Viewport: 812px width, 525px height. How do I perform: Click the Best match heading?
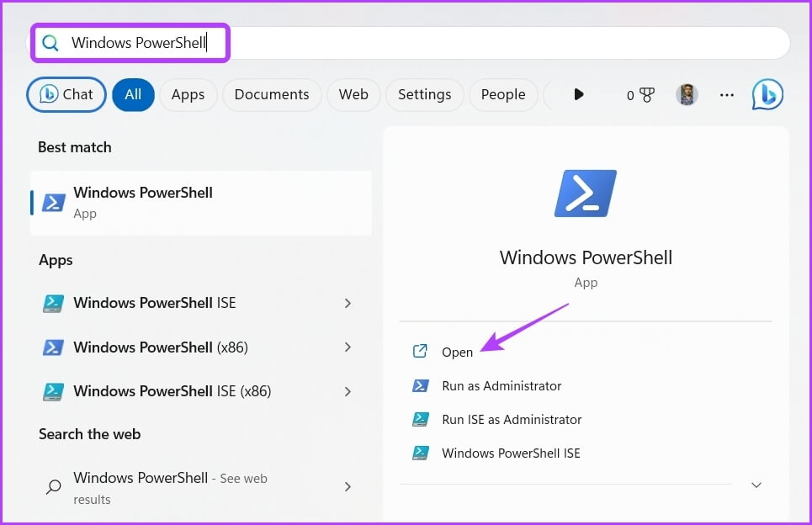pyautogui.click(x=75, y=147)
